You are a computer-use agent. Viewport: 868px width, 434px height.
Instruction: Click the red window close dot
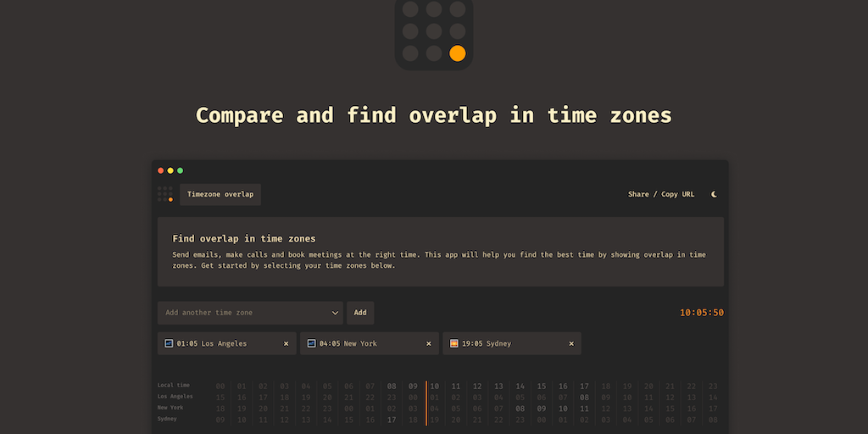160,170
